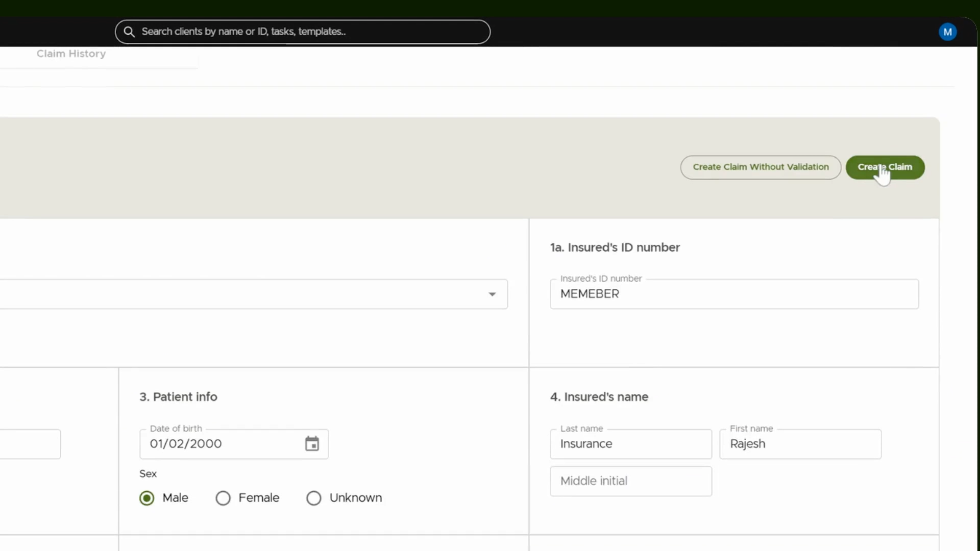Viewport: 980px width, 551px height.
Task: Click the green Create Claim button
Action: pos(885,167)
